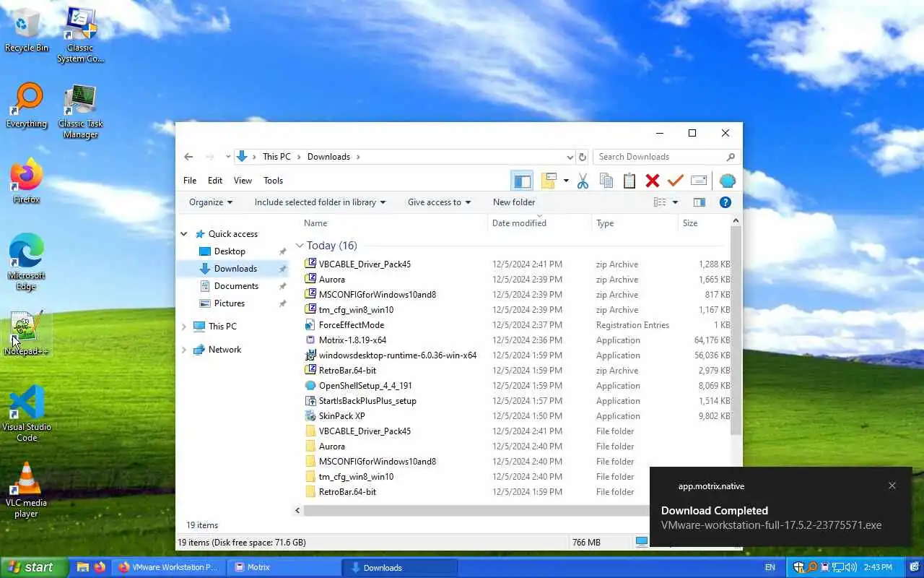
Task: Select the SkinPack XP application
Action: point(341,416)
